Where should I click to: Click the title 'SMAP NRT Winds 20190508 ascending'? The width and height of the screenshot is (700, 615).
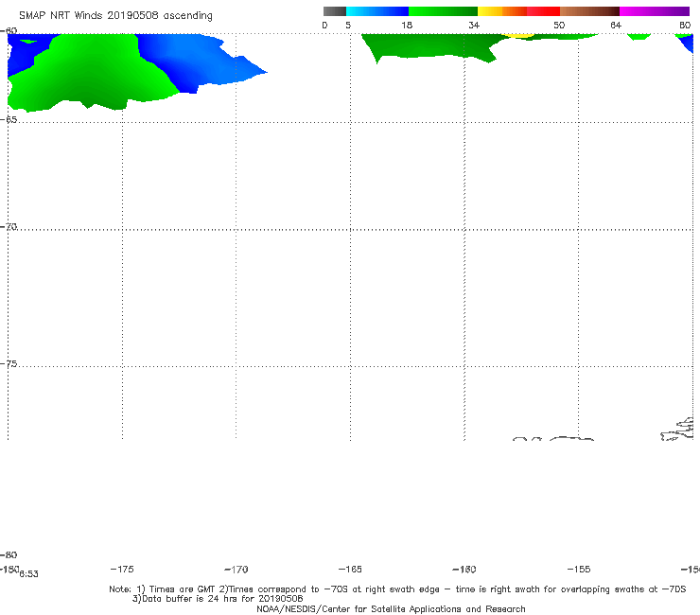point(115,15)
